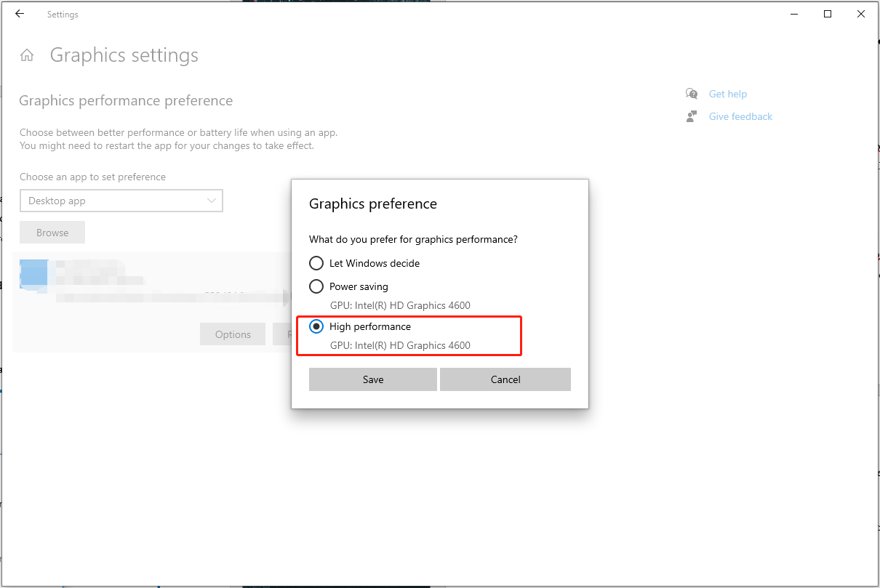
Task: Open the Desktop app dropdown
Action: coord(121,201)
